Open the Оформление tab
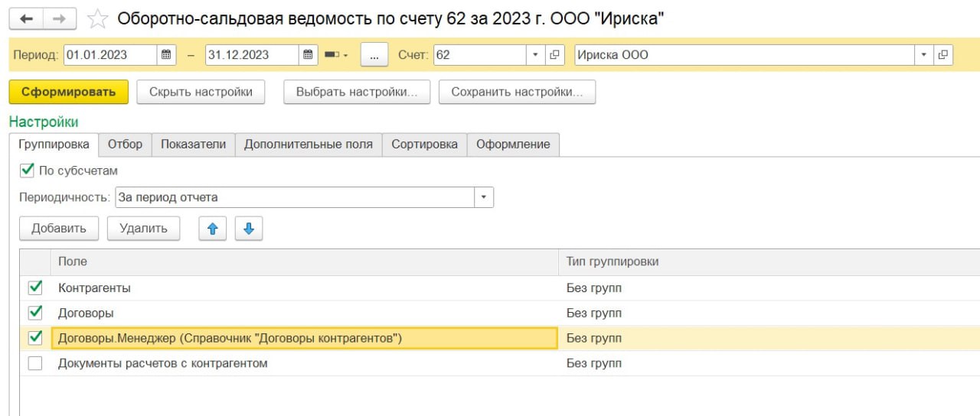The width and height of the screenshot is (980, 416). (x=513, y=144)
